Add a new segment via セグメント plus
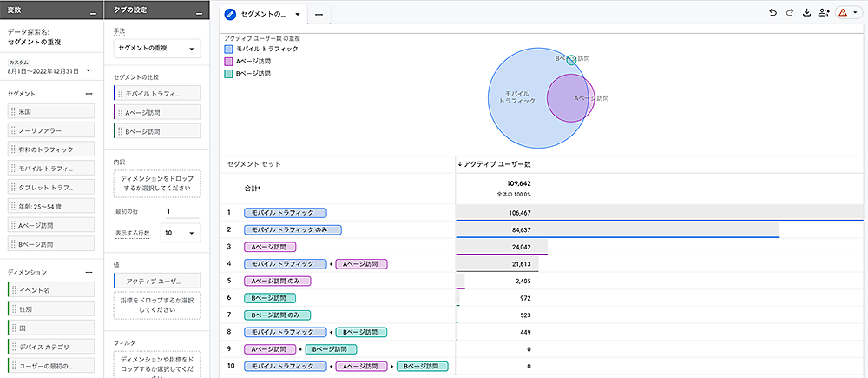 (x=89, y=93)
